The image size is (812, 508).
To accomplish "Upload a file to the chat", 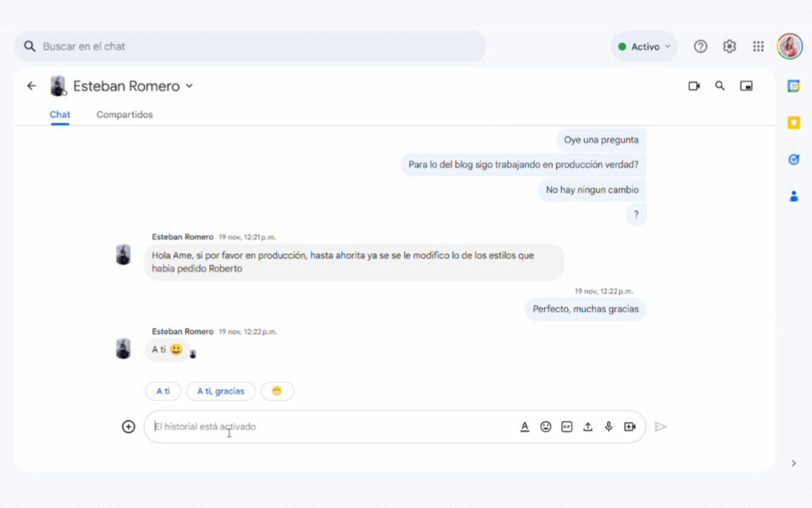I will point(588,427).
